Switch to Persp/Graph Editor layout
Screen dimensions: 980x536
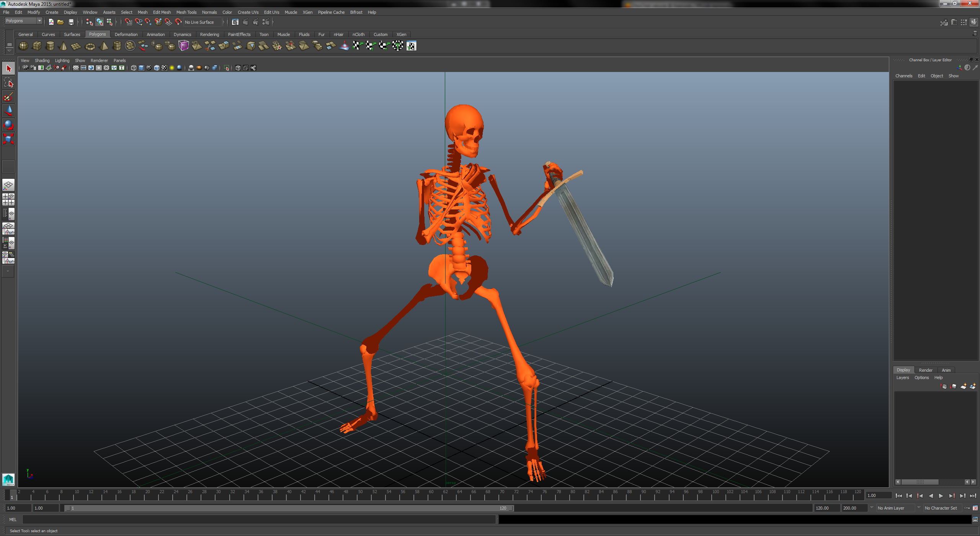(x=8, y=229)
